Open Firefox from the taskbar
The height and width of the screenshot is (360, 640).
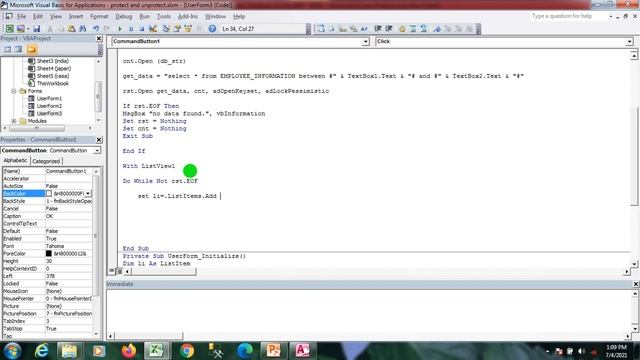coord(129,350)
